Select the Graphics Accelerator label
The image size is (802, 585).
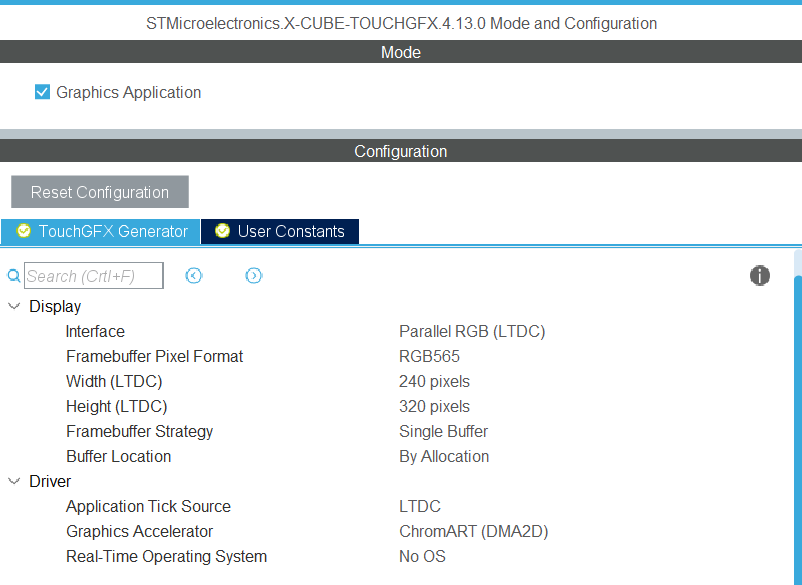140,531
